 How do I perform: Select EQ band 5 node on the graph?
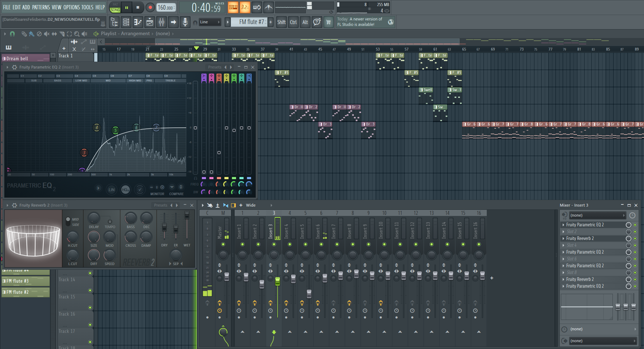pyautogui.click(x=115, y=131)
